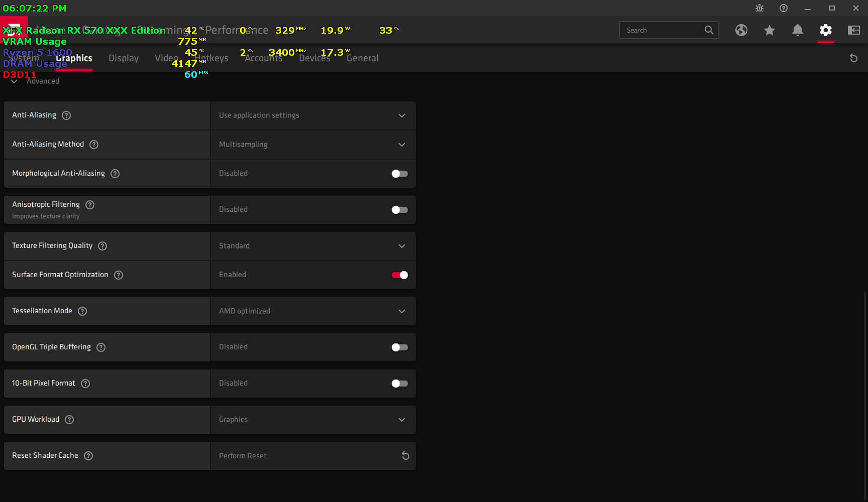The height and width of the screenshot is (502, 868).
Task: Click help icon next to Tessellation Mode
Action: click(82, 311)
